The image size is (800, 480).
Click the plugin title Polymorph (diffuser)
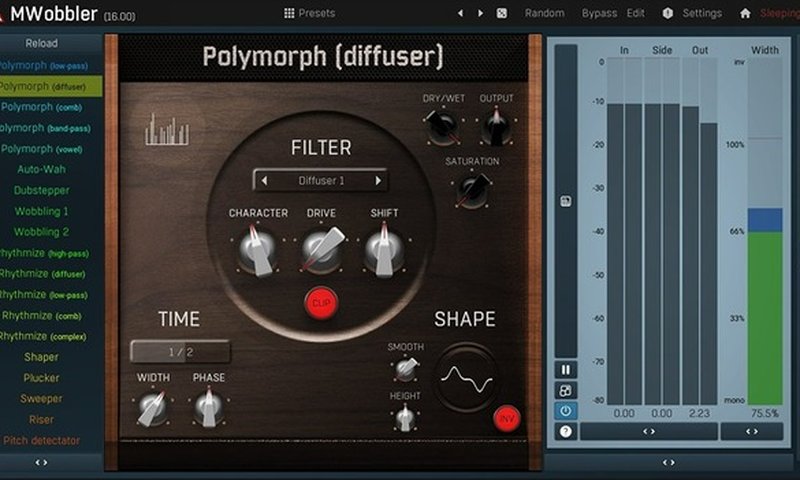click(x=322, y=56)
